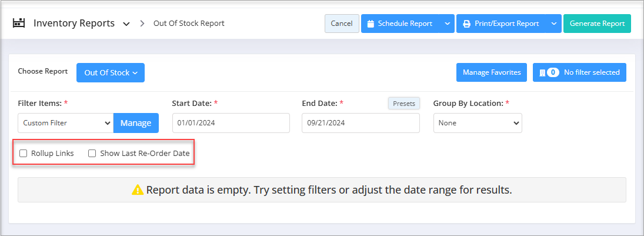The image size is (644, 236).
Task: Open the date Presets button
Action: pyautogui.click(x=404, y=104)
